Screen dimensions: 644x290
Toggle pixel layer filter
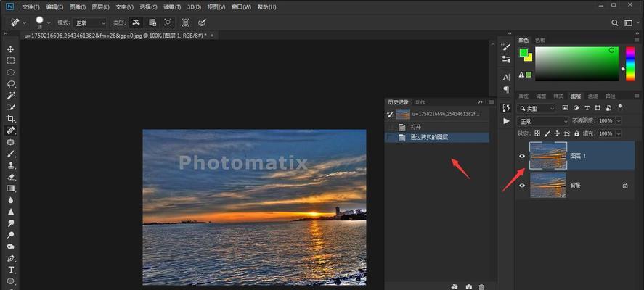click(565, 108)
